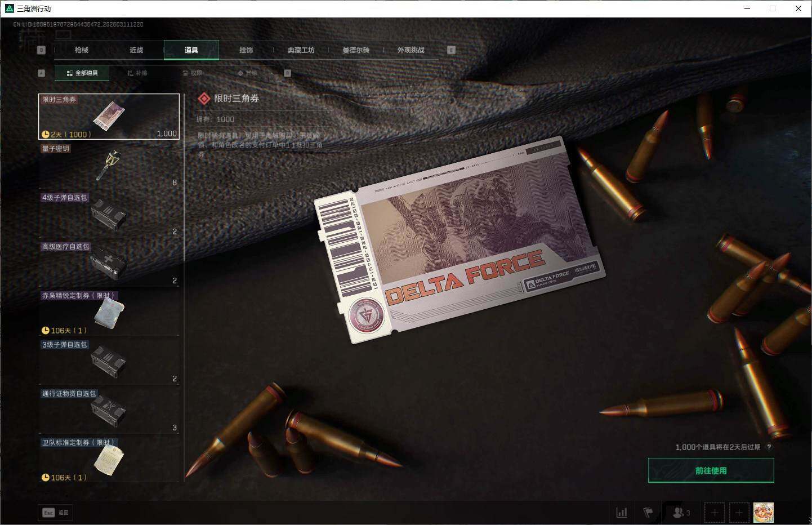Click the 3级子弹自选包 name label

pyautogui.click(x=65, y=345)
